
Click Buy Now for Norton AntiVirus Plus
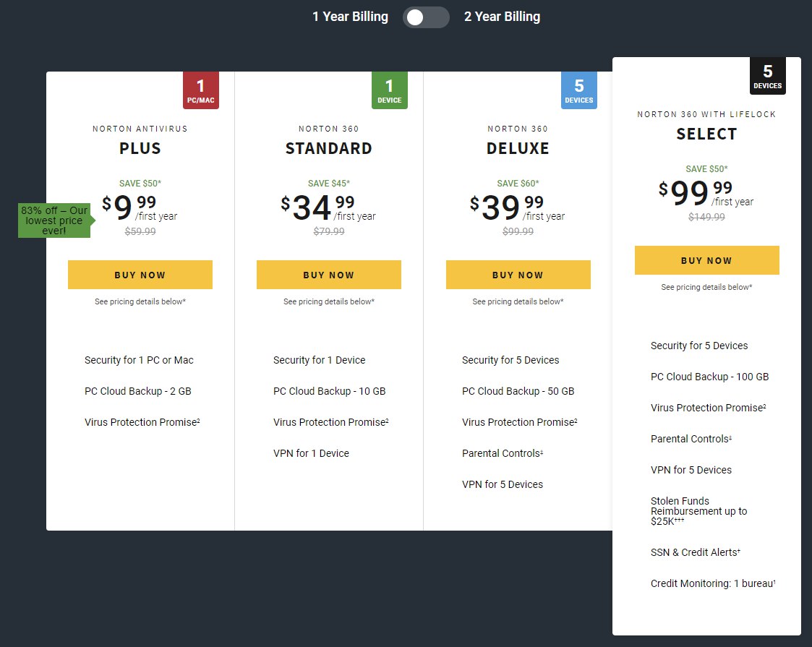(x=140, y=275)
